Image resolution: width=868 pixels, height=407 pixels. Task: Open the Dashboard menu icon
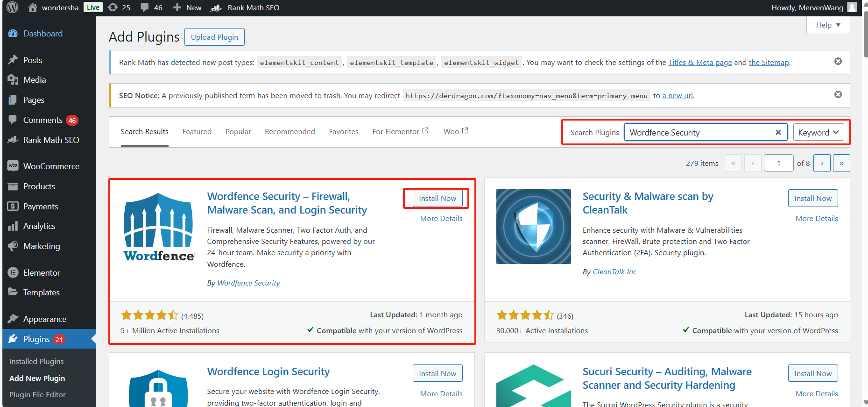[x=13, y=34]
